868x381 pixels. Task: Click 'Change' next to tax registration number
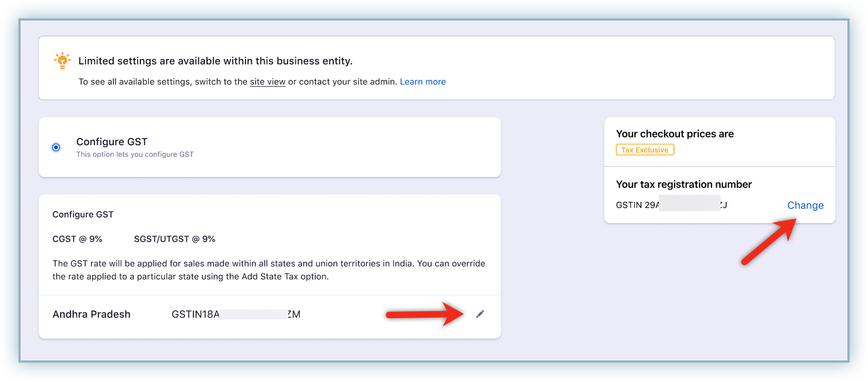pyautogui.click(x=805, y=205)
